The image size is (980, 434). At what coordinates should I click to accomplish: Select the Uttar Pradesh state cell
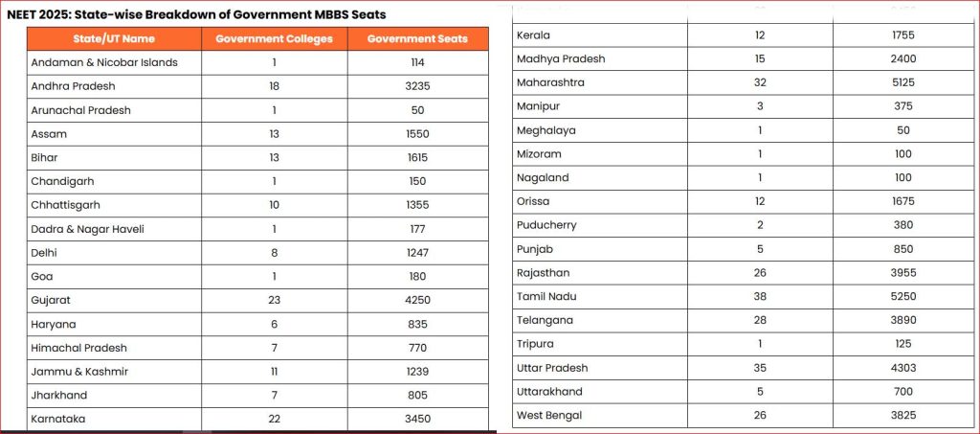552,368
